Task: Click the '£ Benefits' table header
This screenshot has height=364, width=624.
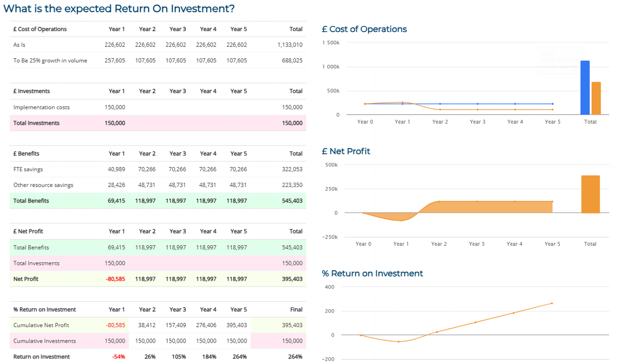Action: click(x=26, y=154)
